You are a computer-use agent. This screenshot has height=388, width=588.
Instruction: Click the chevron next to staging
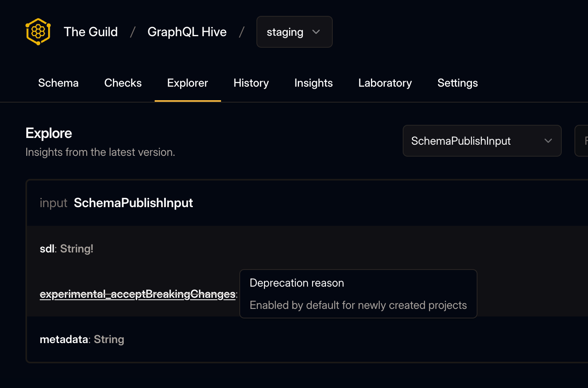pos(316,32)
